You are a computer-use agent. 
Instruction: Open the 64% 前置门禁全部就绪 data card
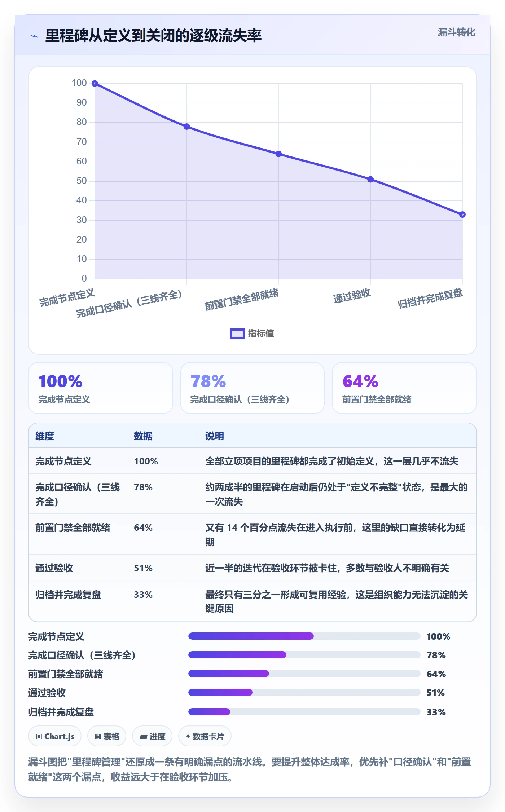tap(404, 388)
